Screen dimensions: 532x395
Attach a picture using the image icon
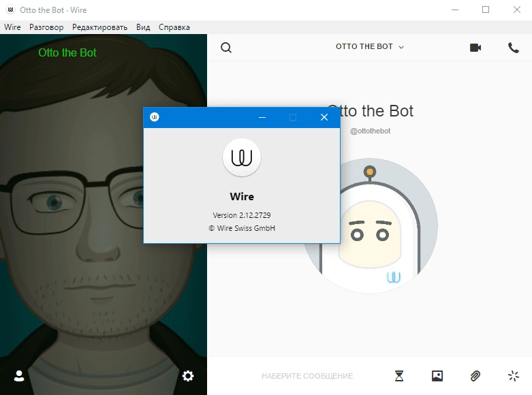pyautogui.click(x=437, y=376)
